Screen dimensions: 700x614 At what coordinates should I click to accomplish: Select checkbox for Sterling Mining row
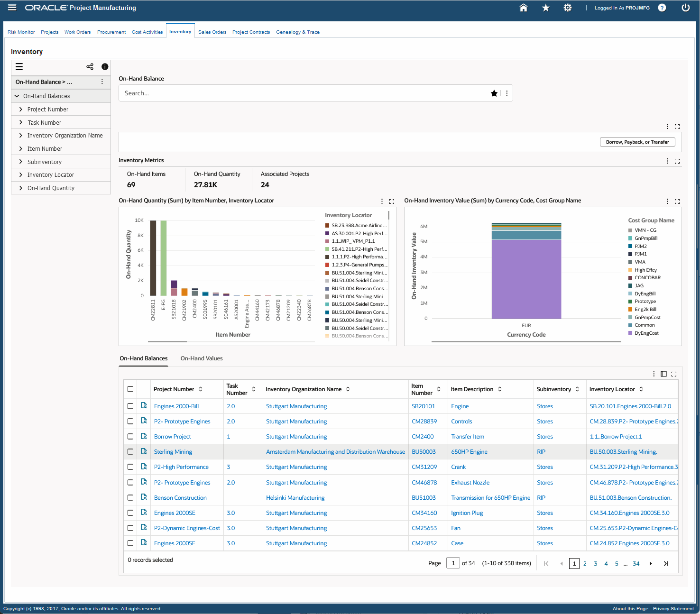(x=130, y=452)
